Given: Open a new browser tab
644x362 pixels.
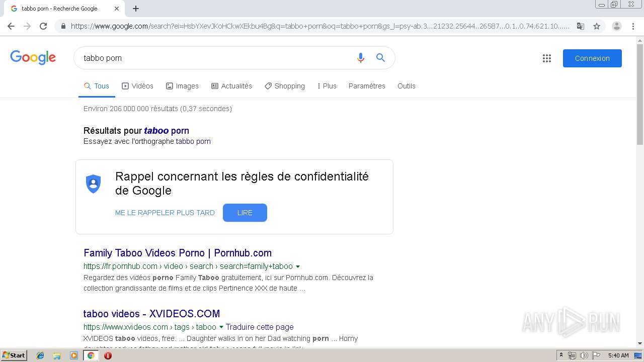Looking at the screenshot, I should click(136, 9).
